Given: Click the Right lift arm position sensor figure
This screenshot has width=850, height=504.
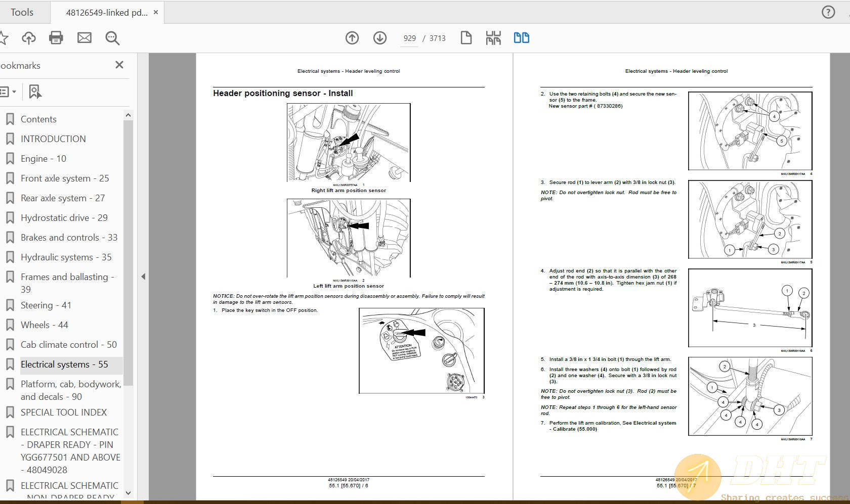Looking at the screenshot, I should click(x=349, y=143).
